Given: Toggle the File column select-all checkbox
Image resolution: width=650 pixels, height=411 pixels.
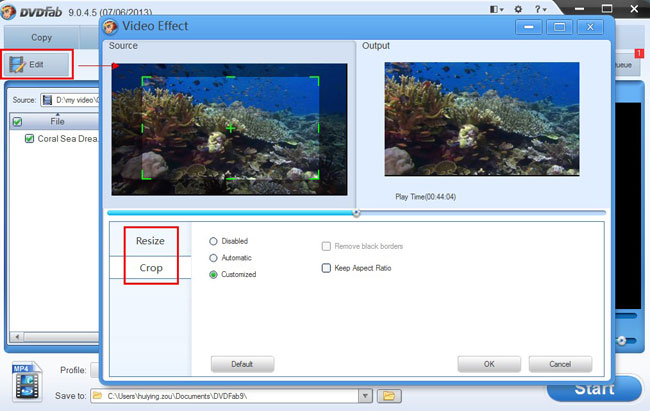Looking at the screenshot, I should (x=17, y=122).
